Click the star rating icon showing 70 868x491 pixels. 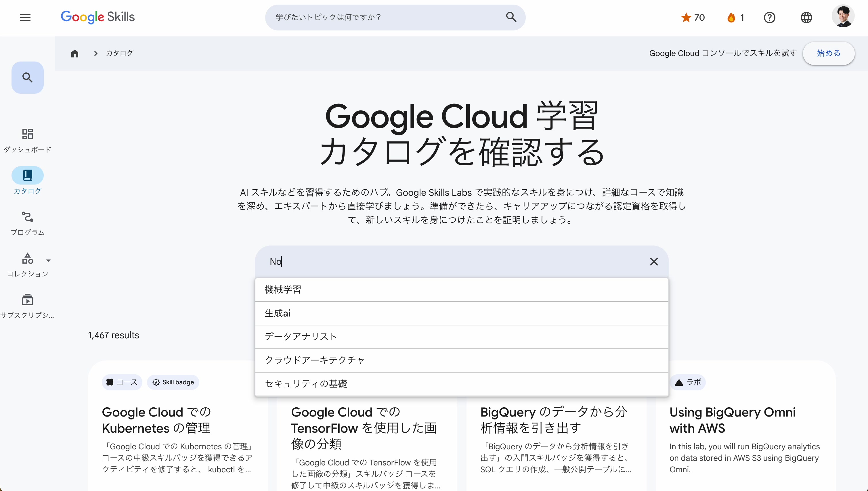click(687, 17)
